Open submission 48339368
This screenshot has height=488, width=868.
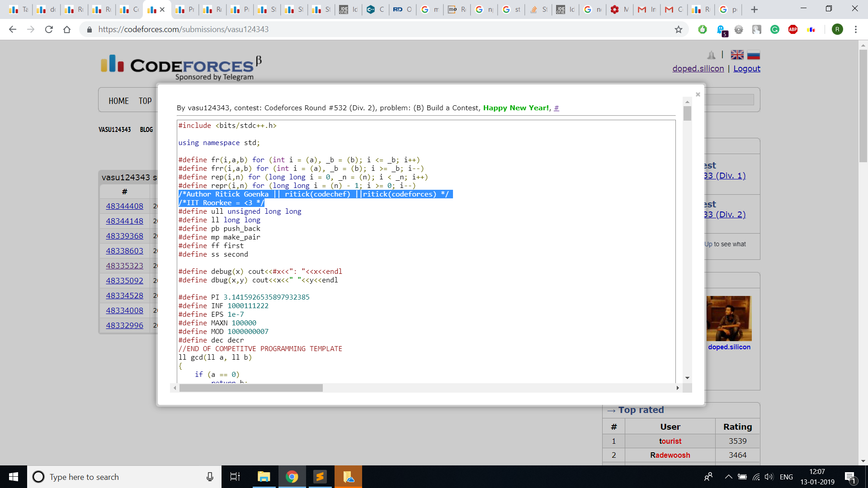[x=124, y=236]
